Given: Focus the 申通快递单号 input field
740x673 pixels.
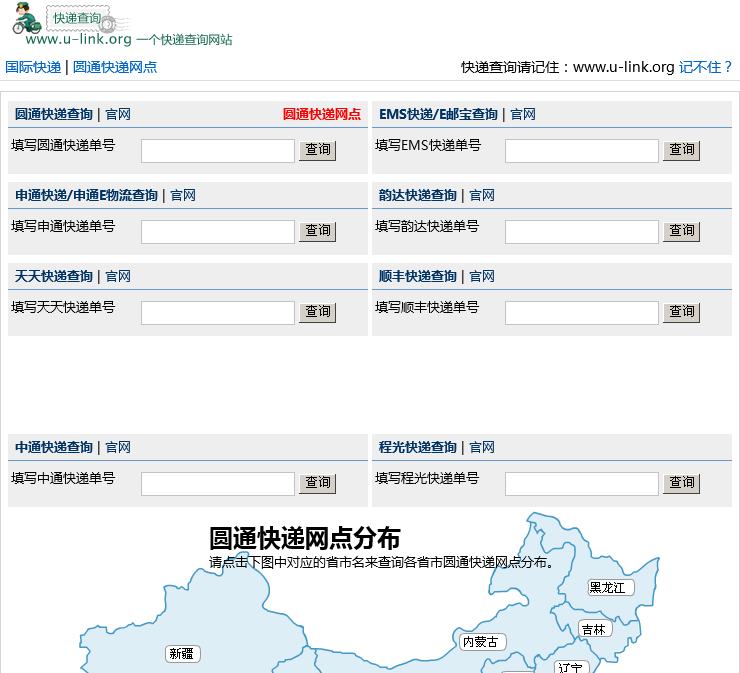Looking at the screenshot, I should (218, 232).
